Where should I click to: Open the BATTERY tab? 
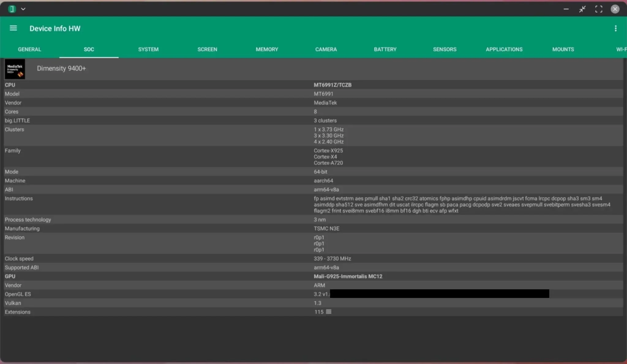point(385,49)
